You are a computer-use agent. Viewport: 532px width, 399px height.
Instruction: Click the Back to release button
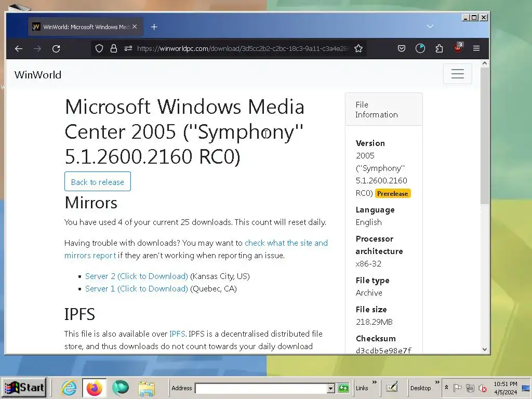(x=98, y=181)
